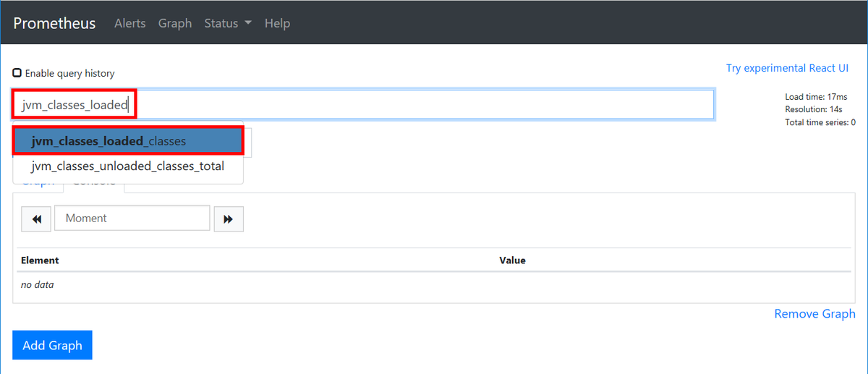Screen dimensions: 868x374
Task: Click the Load time: 17ms stat
Action: (816, 97)
